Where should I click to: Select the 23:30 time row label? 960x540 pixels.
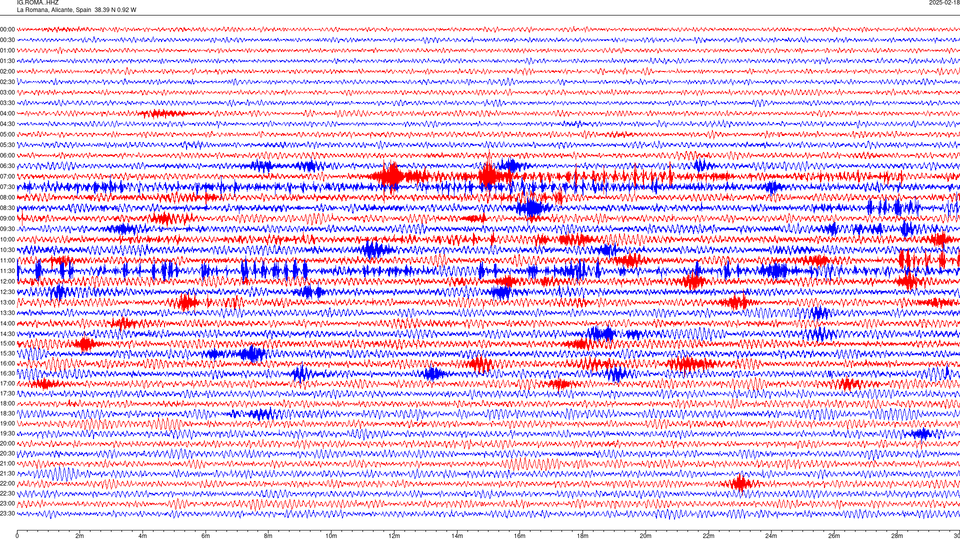tap(7, 514)
